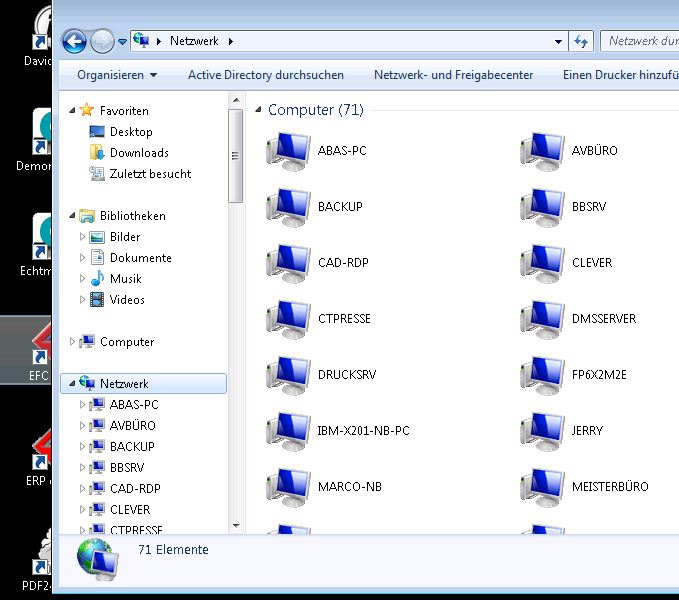This screenshot has width=679, height=600.
Task: Select the DMSSERVER computer icon
Action: [542, 319]
